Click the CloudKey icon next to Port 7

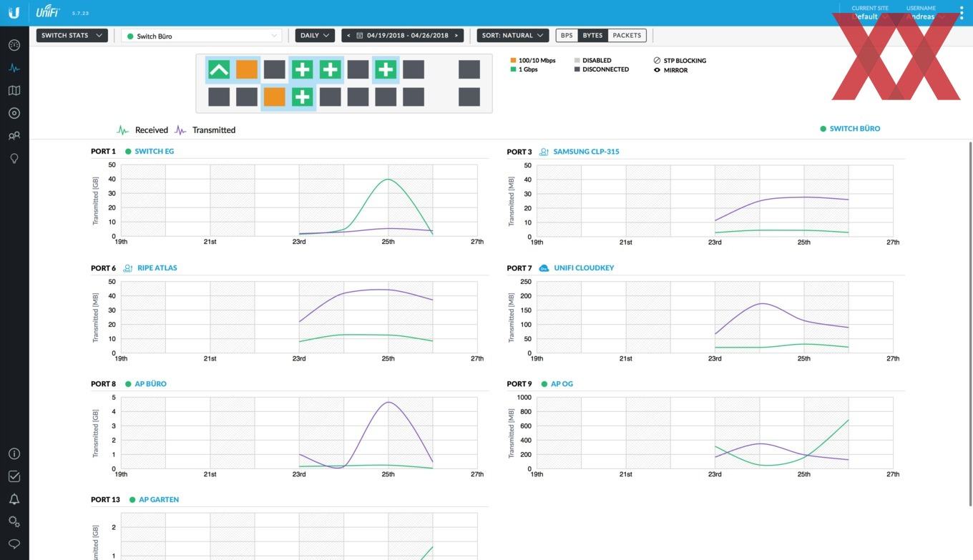pos(544,268)
